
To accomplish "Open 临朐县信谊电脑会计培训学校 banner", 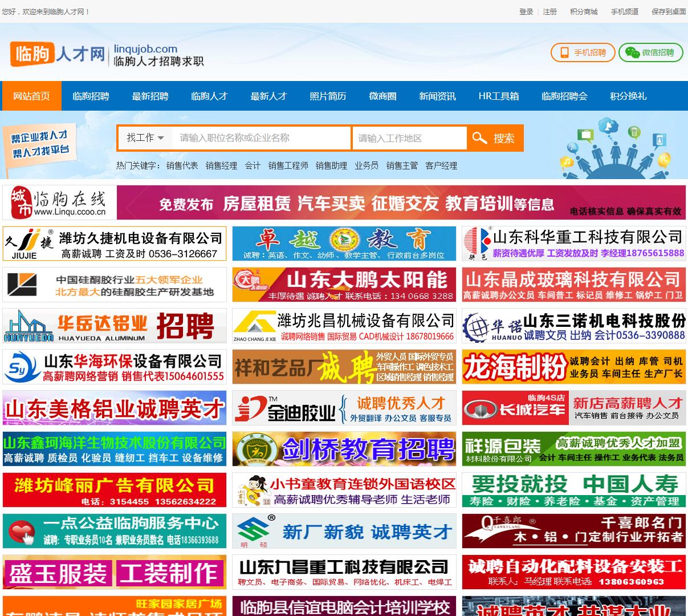I will pyautogui.click(x=344, y=606).
